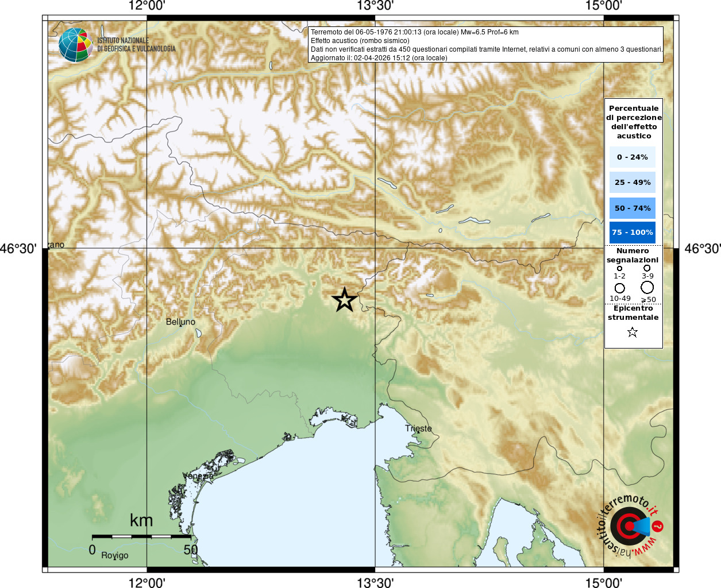
Task: Click the Belluno city label
Action: (180, 322)
